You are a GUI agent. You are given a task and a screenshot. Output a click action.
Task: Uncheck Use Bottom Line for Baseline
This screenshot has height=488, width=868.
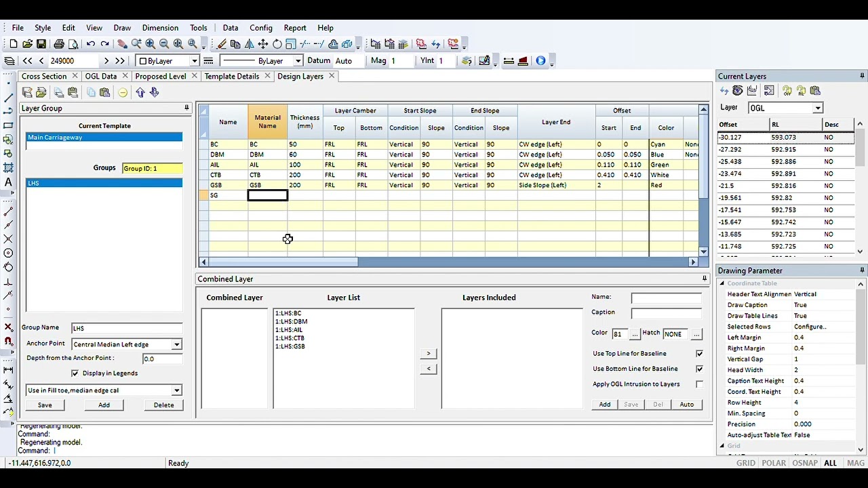point(699,369)
